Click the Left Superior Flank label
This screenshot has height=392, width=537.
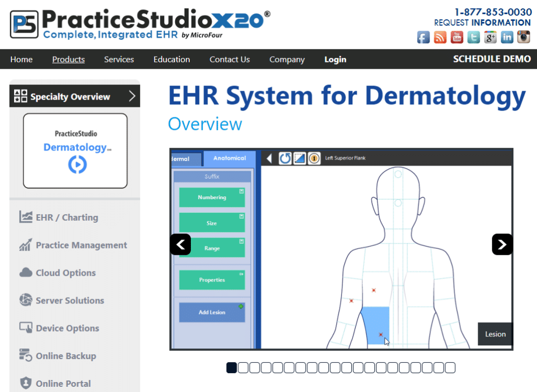pos(345,158)
